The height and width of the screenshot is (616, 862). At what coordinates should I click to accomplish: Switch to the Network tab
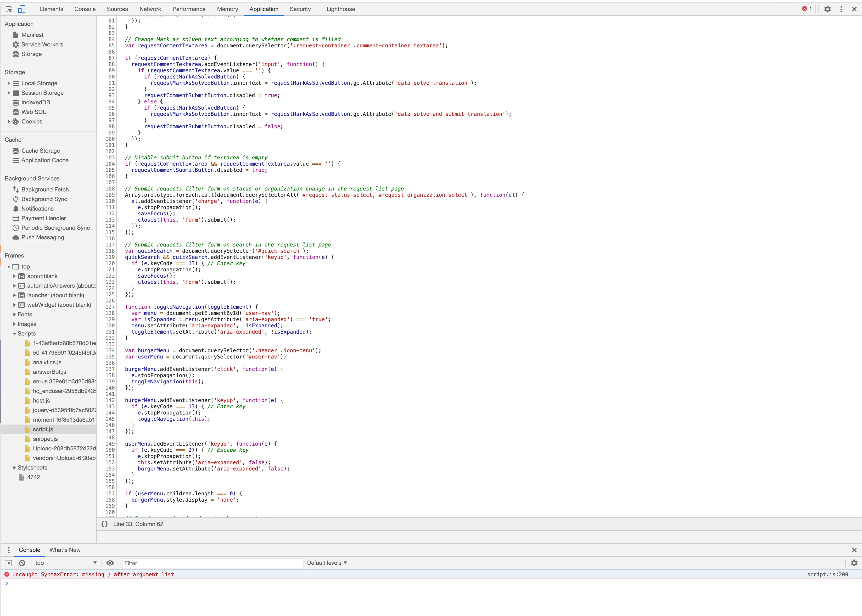pos(150,9)
